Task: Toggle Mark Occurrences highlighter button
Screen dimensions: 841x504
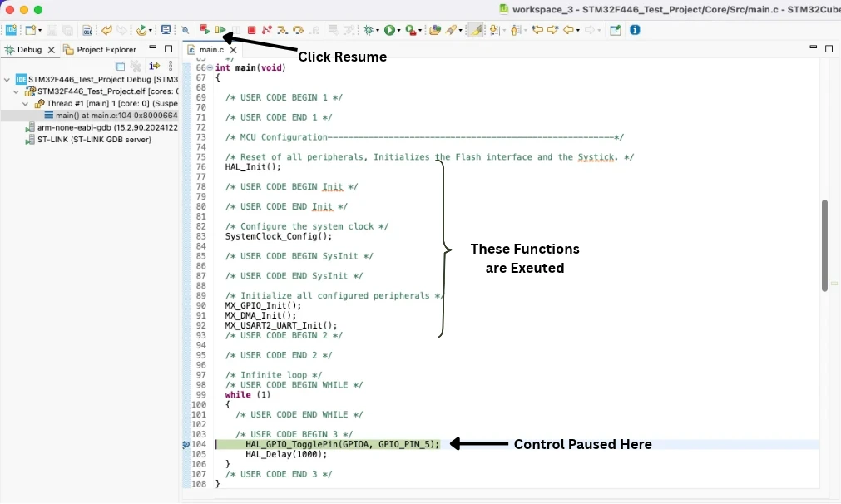Action: [x=475, y=30]
